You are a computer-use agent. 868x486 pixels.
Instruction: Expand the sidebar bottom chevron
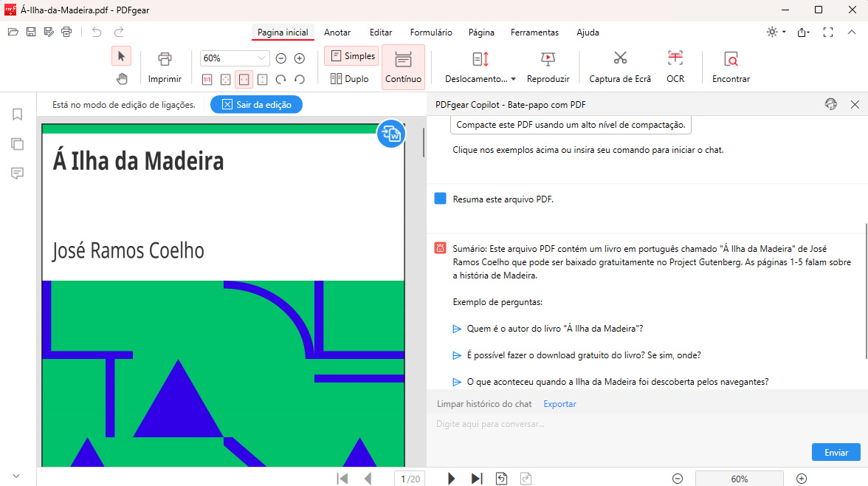(x=16, y=476)
